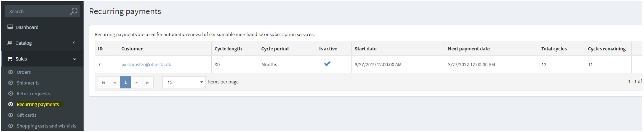Open Return requests in the sidebar
Viewport: 644px width, 132px height.
33,94
